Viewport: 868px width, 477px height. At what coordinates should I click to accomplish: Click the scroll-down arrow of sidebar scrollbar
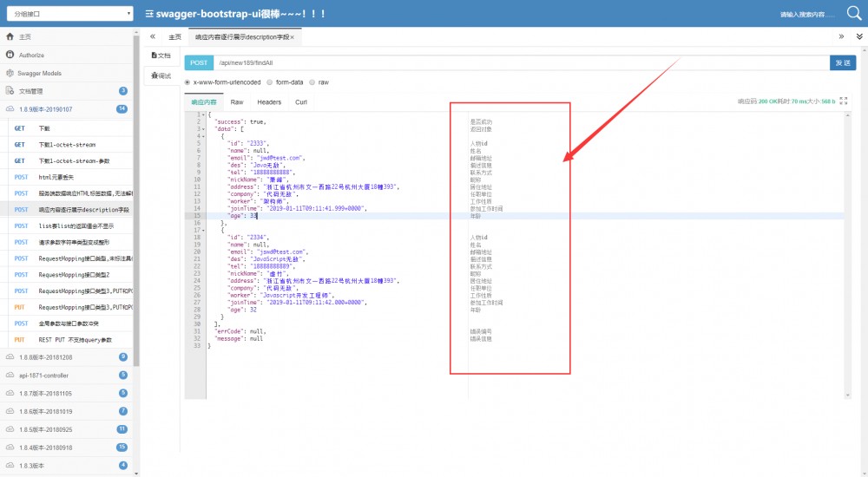tap(136, 474)
